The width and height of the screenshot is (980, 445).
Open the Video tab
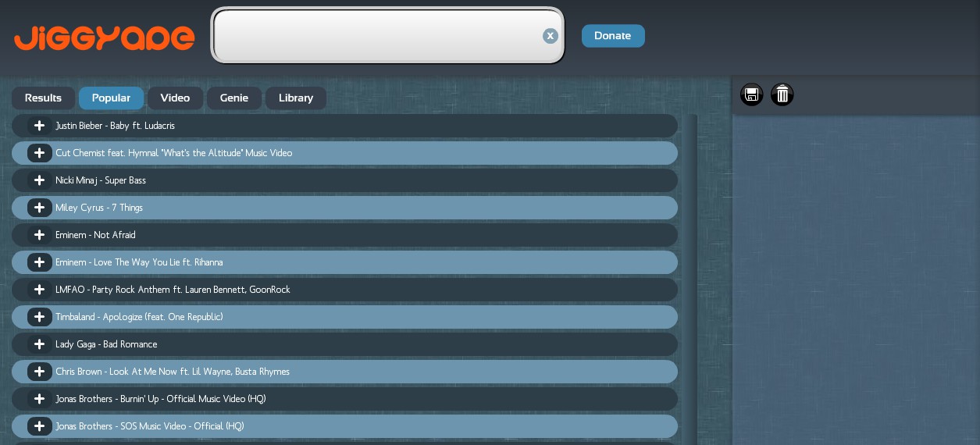(175, 98)
